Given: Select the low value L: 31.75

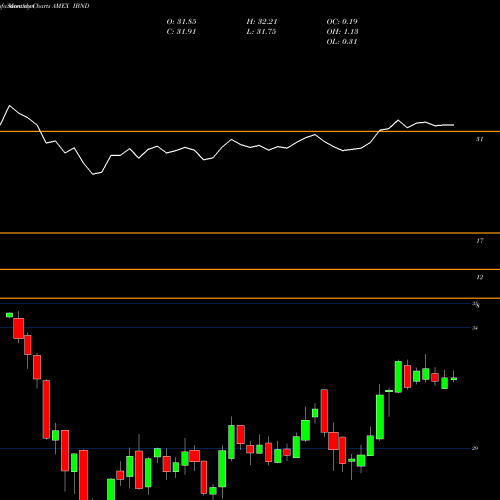Looking at the screenshot, I should point(261,32).
